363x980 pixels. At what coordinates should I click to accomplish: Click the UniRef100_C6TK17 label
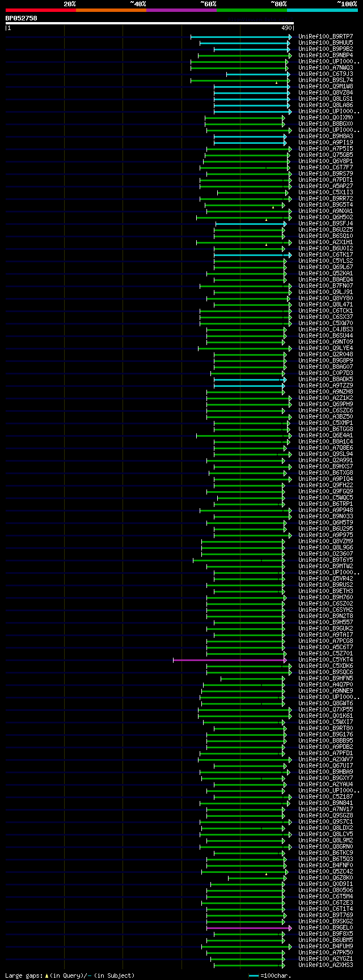[x=326, y=254]
